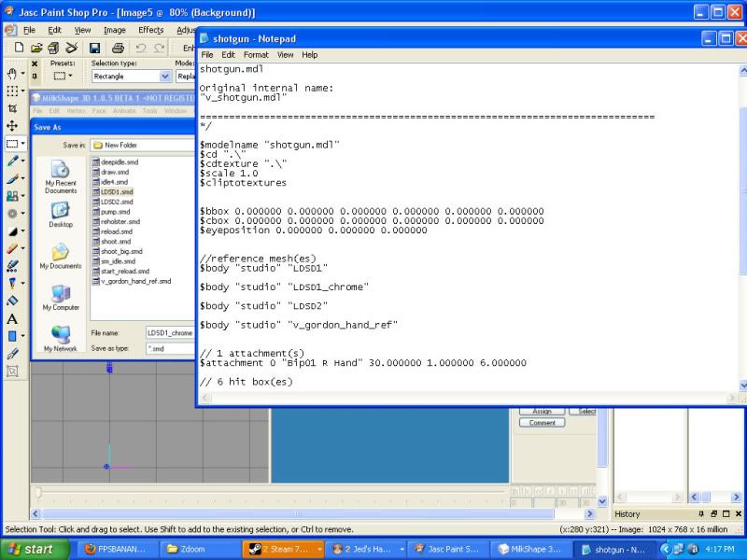
Task: Click the File name input field
Action: pos(170,333)
